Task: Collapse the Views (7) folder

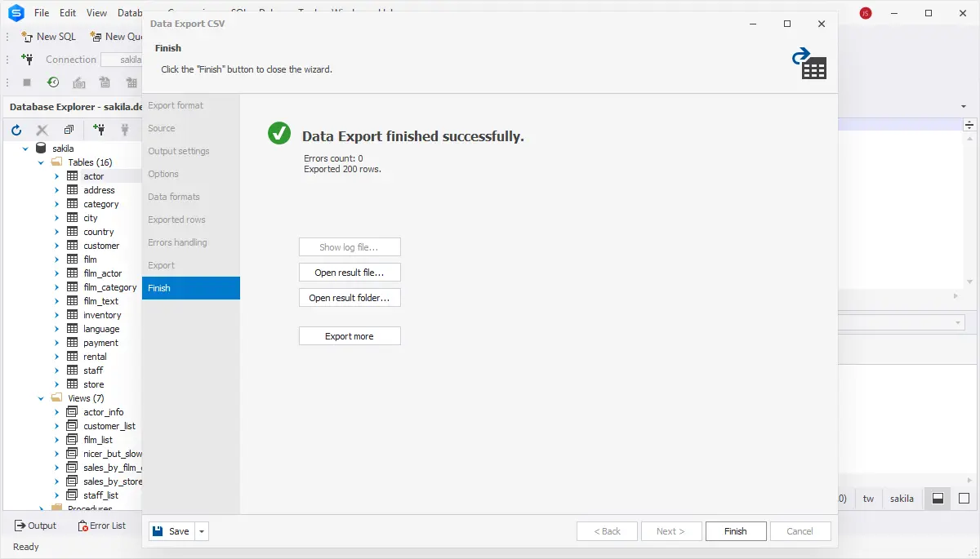Action: pos(41,398)
